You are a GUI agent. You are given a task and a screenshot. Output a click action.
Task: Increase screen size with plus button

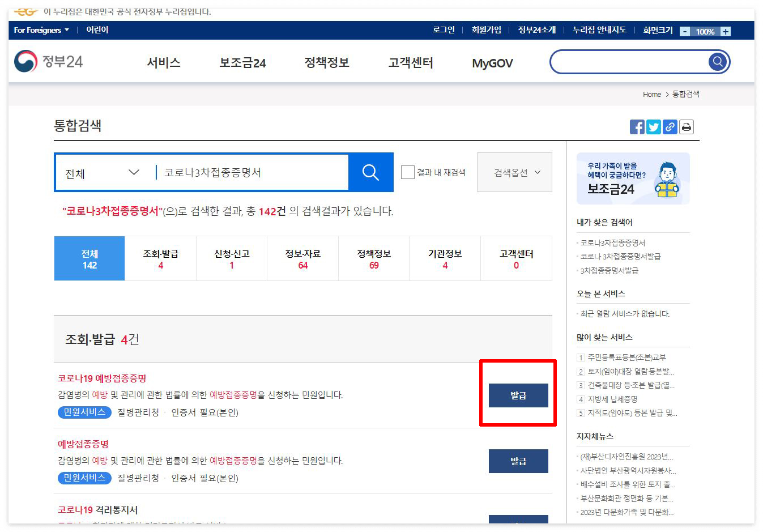click(725, 32)
